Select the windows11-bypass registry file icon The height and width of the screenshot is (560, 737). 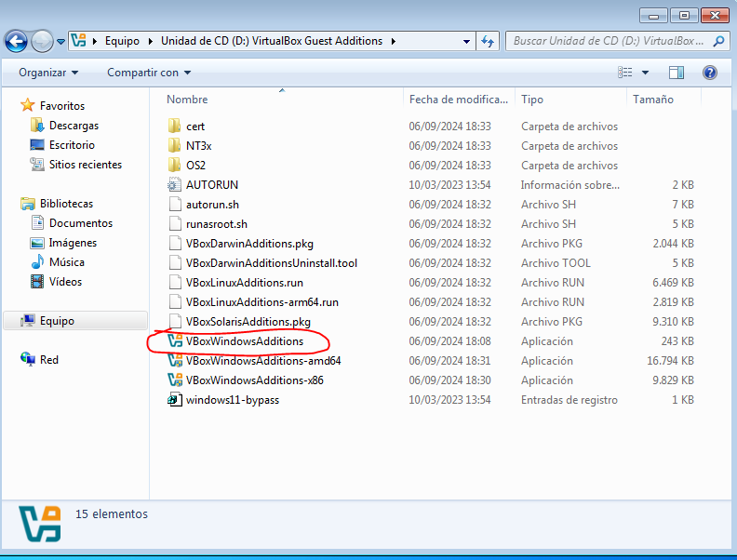174,400
